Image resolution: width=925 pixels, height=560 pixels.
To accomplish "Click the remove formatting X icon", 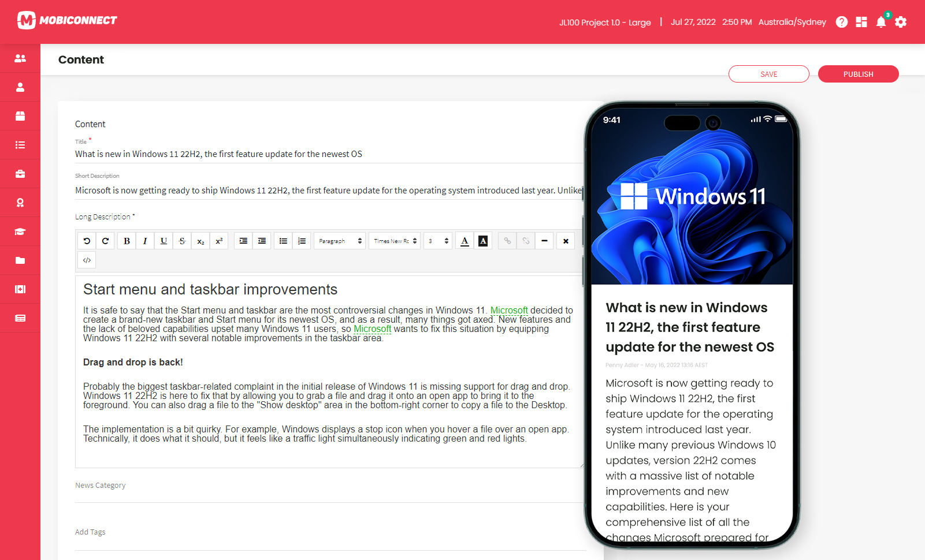I will point(566,241).
